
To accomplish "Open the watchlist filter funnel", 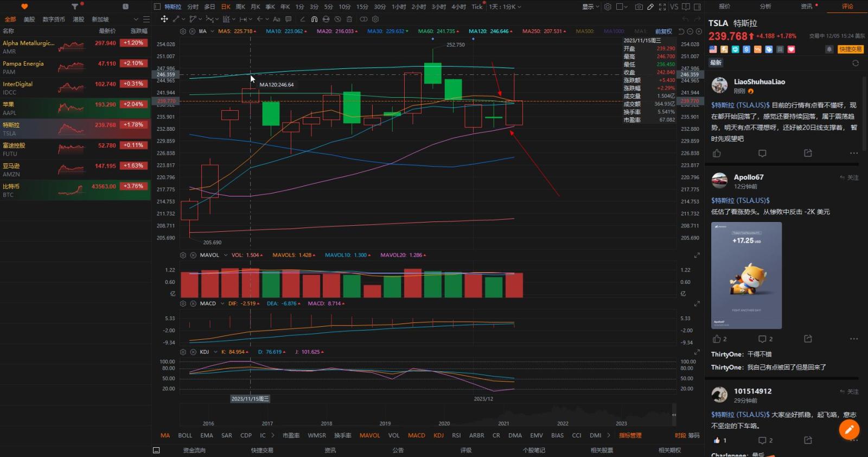I will 74,7.
